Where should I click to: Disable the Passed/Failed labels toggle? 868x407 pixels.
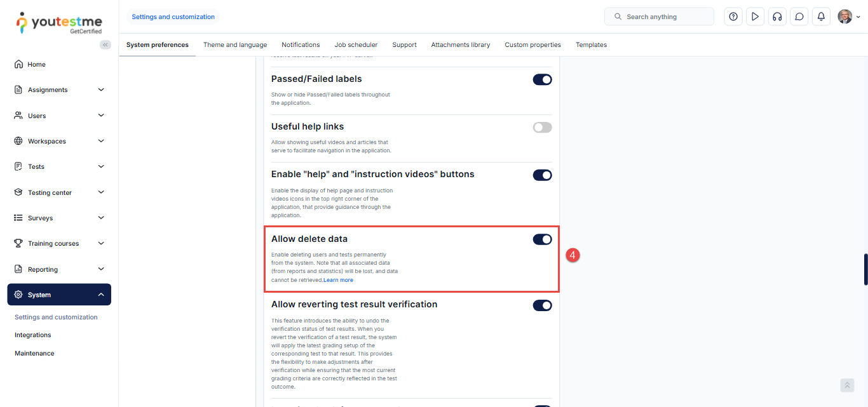click(x=542, y=79)
